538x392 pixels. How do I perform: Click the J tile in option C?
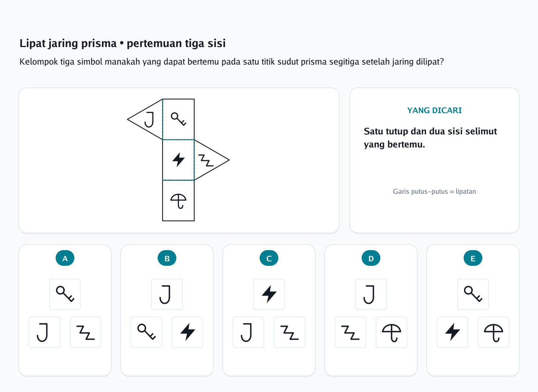click(248, 332)
